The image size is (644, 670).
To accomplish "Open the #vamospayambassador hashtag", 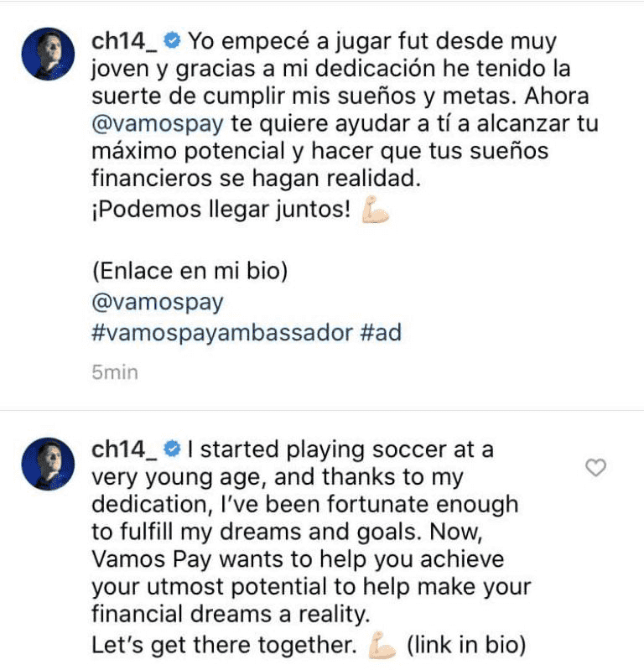I will coord(220,331).
